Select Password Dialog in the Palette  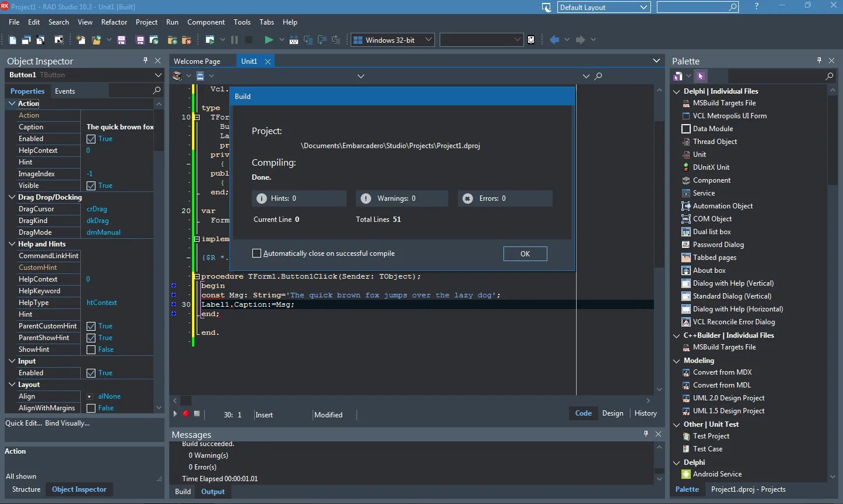point(718,245)
